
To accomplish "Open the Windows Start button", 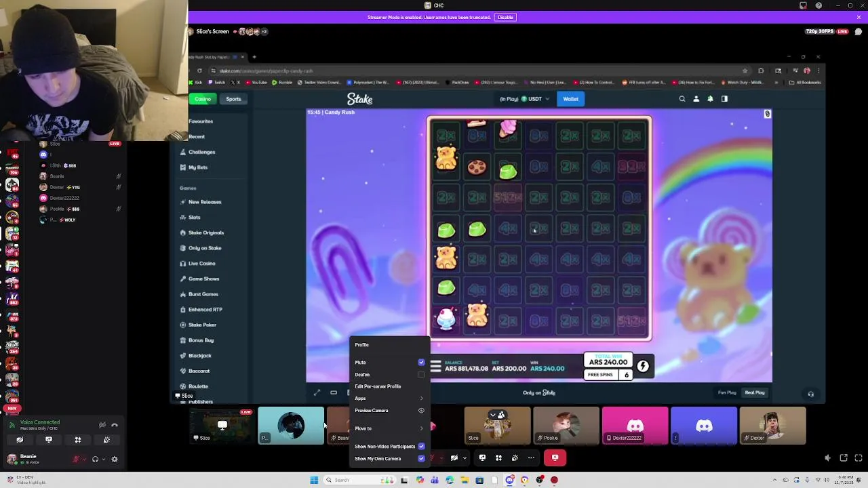I will click(314, 480).
